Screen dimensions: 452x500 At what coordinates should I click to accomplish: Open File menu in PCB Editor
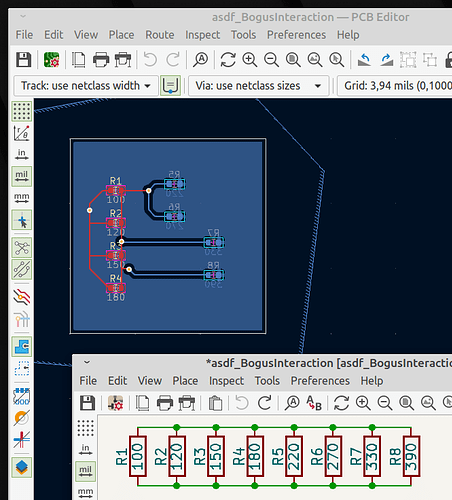[x=24, y=35]
